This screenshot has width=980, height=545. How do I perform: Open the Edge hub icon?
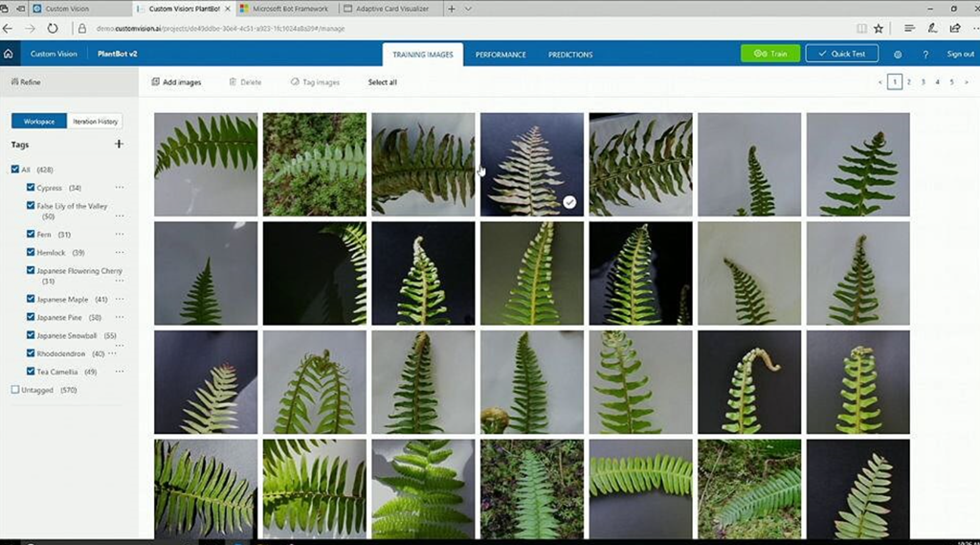click(x=909, y=28)
